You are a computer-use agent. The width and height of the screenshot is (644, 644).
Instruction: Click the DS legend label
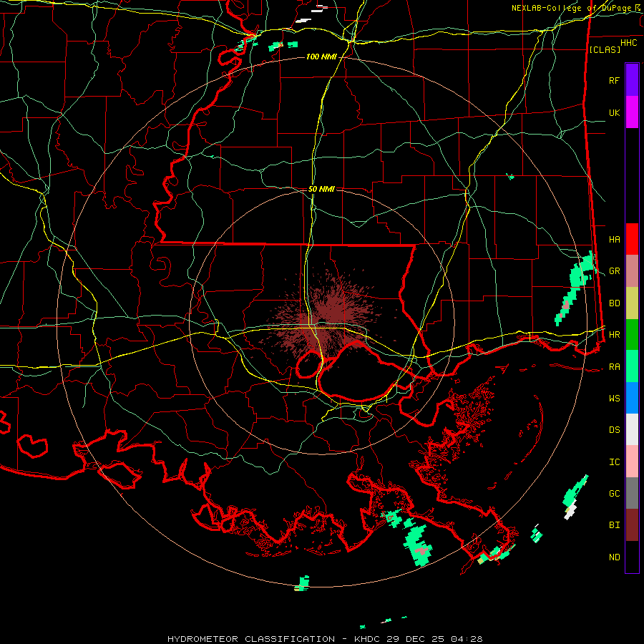pyautogui.click(x=614, y=430)
